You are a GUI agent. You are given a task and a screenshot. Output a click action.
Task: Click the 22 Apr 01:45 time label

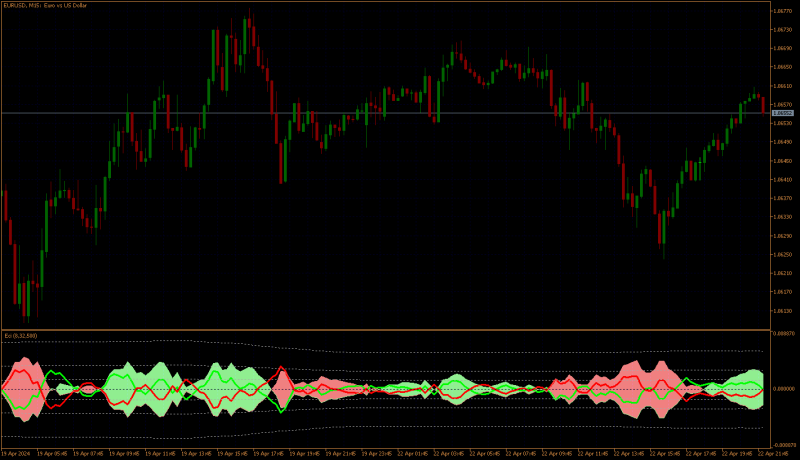(x=413, y=453)
